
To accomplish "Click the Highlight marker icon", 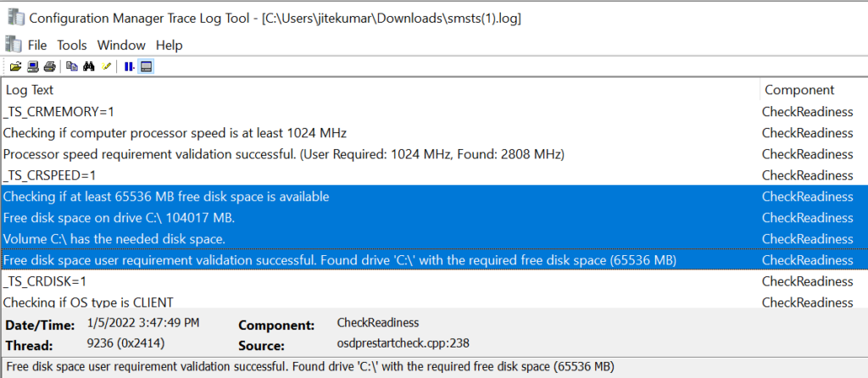I will [106, 67].
